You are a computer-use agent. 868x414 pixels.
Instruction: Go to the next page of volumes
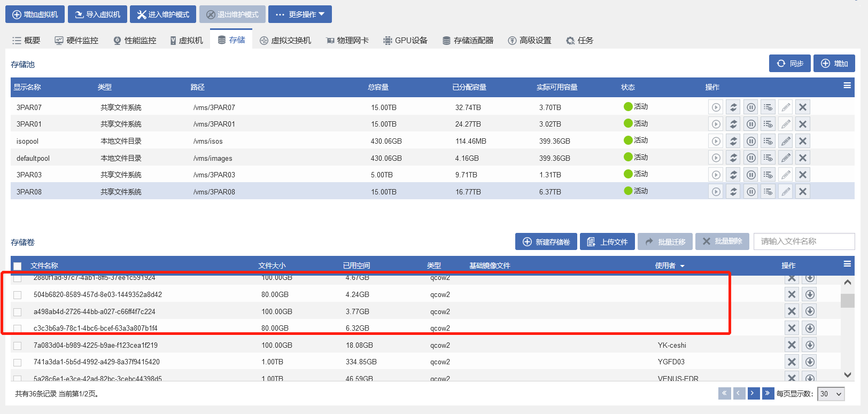(753, 394)
